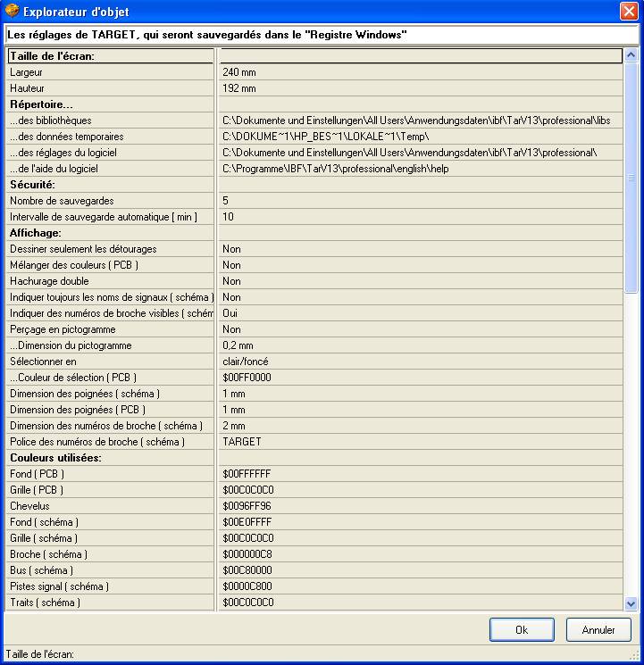Viewport: 644px width, 665px height.
Task: Toggle Hachurage double setting value
Action: click(x=420, y=281)
